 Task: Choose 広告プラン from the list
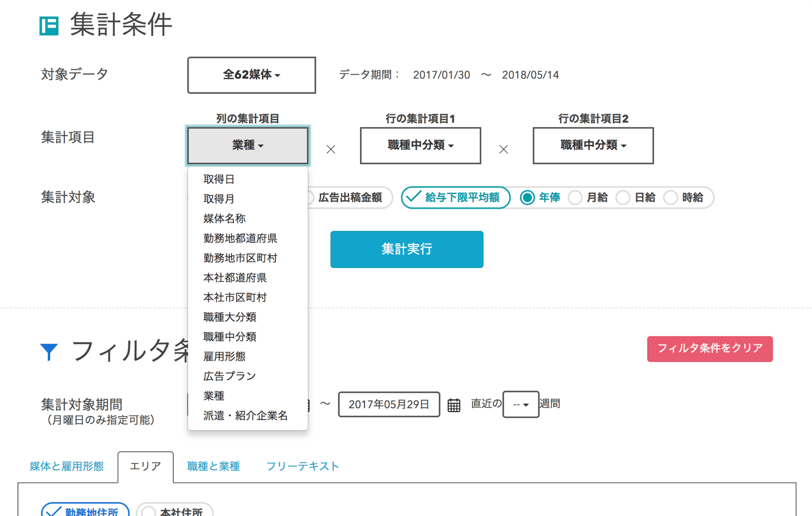[248, 376]
